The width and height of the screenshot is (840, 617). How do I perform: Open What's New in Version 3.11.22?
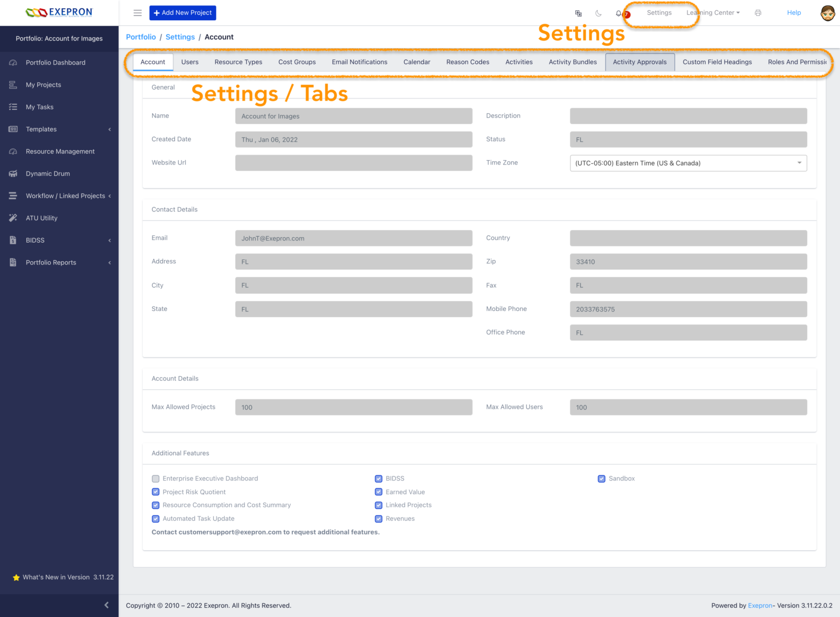click(x=63, y=577)
